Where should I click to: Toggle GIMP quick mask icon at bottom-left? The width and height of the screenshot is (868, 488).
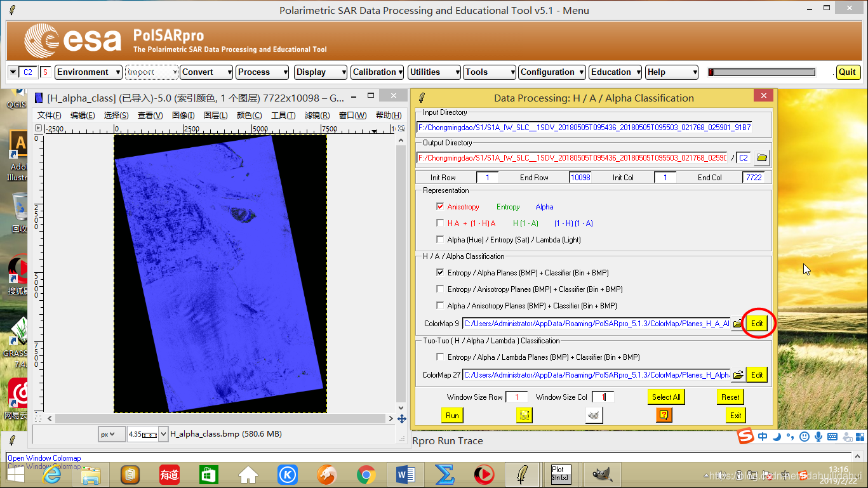(38, 419)
